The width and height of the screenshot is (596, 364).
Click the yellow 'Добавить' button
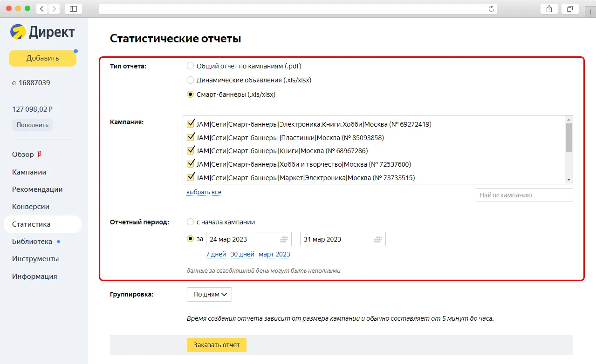[42, 58]
